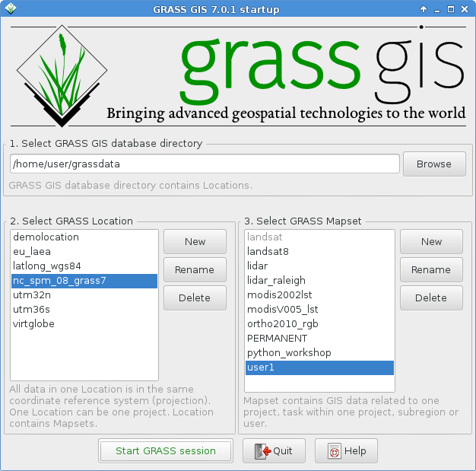Image resolution: width=476 pixels, height=471 pixels.
Task: Start GRASS session
Action: click(x=165, y=451)
